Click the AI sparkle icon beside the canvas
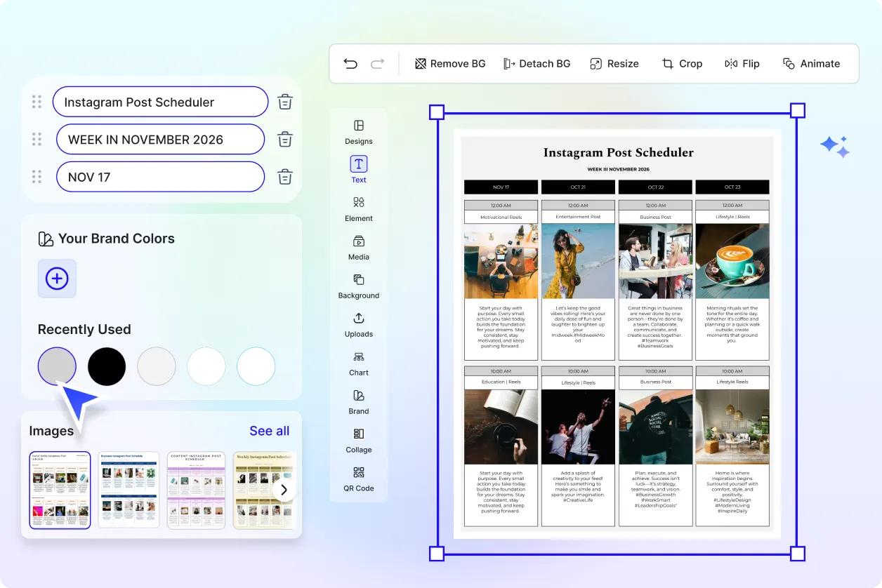Viewport: 882px width, 588px height. point(834,146)
